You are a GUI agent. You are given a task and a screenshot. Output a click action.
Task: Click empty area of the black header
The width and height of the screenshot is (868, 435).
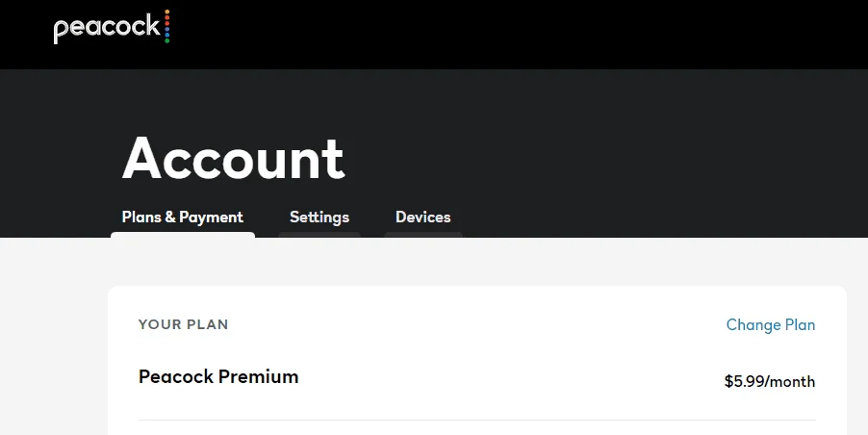click(498, 35)
